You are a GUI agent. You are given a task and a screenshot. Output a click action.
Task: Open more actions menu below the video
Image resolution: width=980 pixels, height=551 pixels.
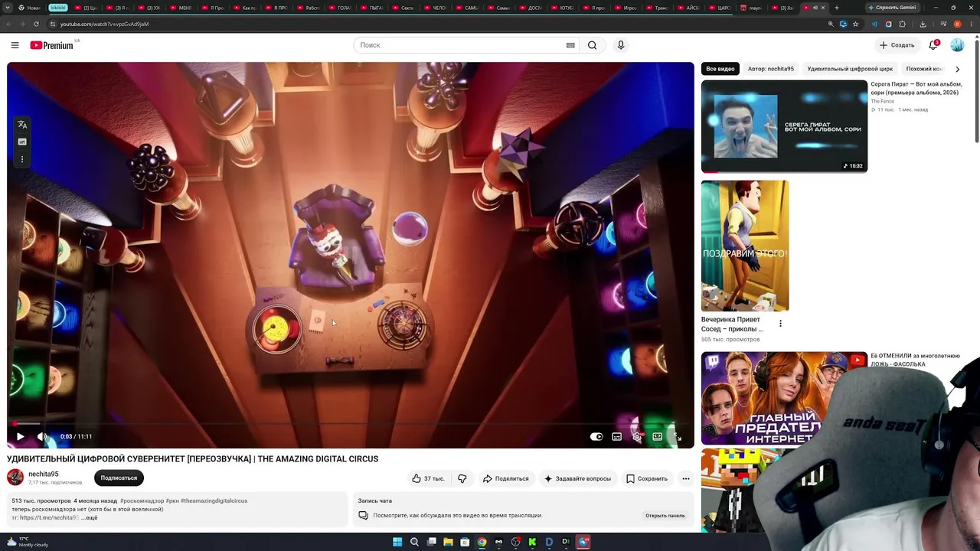pyautogui.click(x=686, y=478)
